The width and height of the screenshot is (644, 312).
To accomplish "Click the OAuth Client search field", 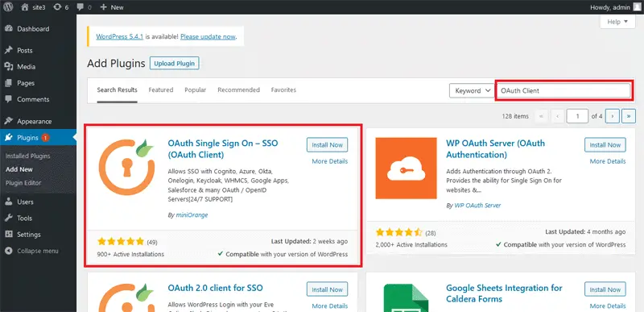I will point(563,90).
